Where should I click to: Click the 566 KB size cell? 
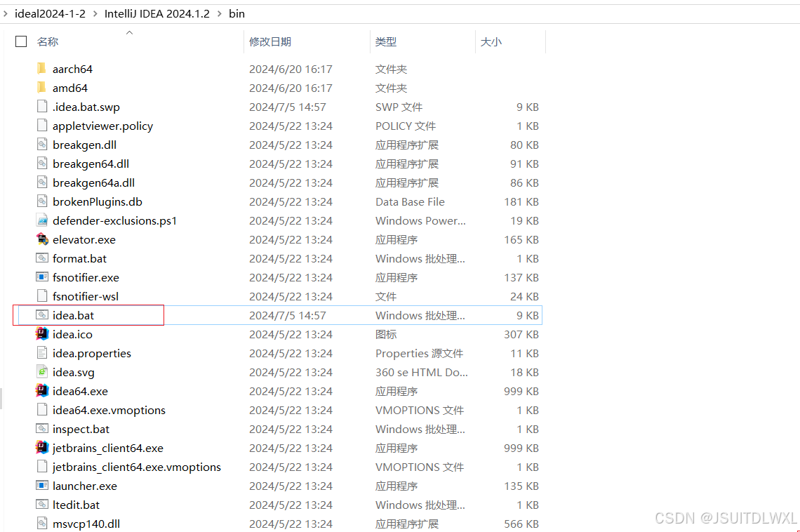click(x=521, y=524)
